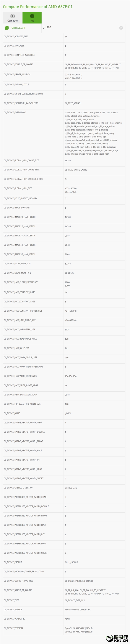Click the gfx900 device name in the header
The image size is (130, 644).
pos(47,28)
